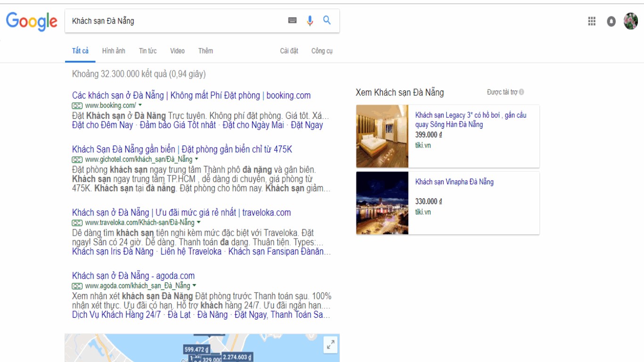Viewport: 644px width, 362px height.
Task: Select the Tất cả tab
Action: point(80,51)
